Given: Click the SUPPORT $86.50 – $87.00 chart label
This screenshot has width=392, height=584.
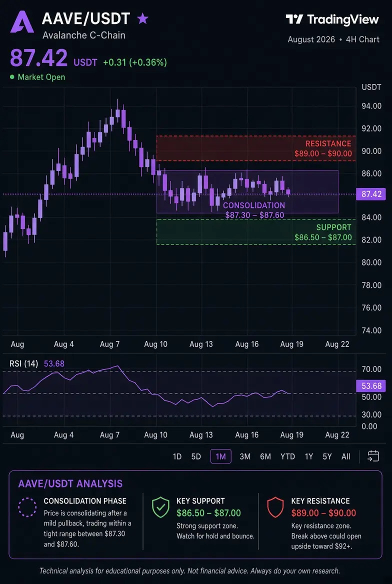Looking at the screenshot, I should click(323, 232).
